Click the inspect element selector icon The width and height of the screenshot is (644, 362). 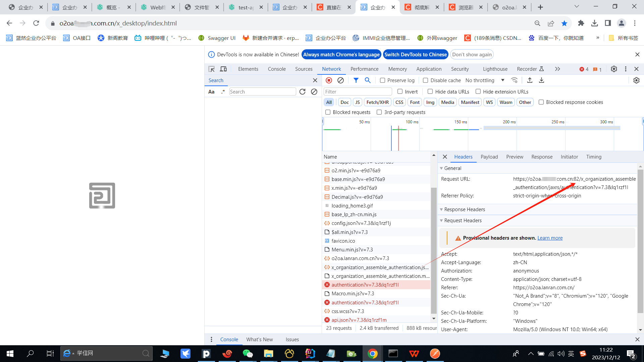pyautogui.click(x=211, y=69)
